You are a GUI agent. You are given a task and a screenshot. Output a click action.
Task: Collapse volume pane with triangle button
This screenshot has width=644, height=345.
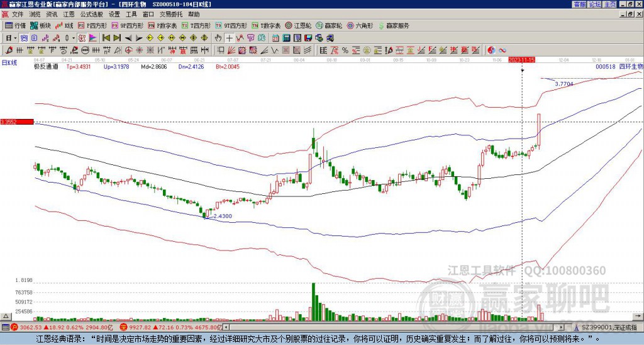[6, 316]
